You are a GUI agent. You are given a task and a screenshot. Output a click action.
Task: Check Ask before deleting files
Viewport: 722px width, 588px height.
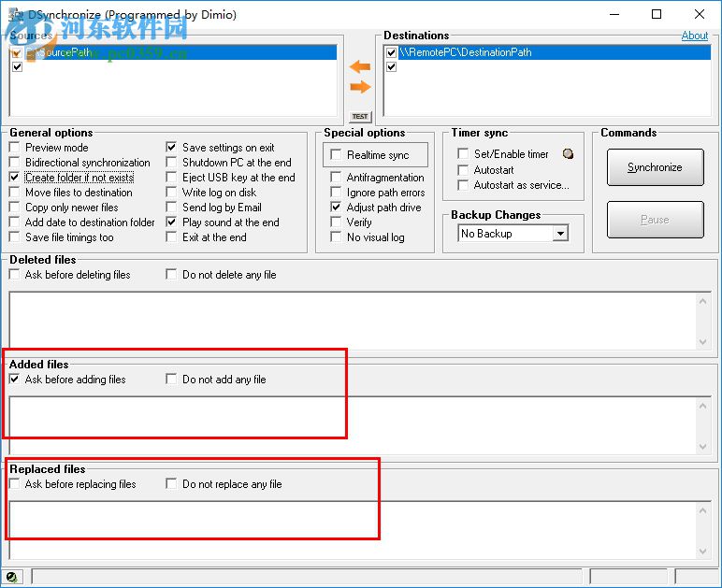point(15,274)
